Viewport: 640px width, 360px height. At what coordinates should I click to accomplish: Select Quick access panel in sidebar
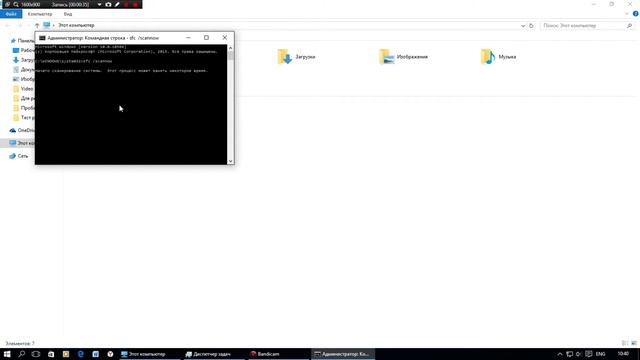pos(23,41)
